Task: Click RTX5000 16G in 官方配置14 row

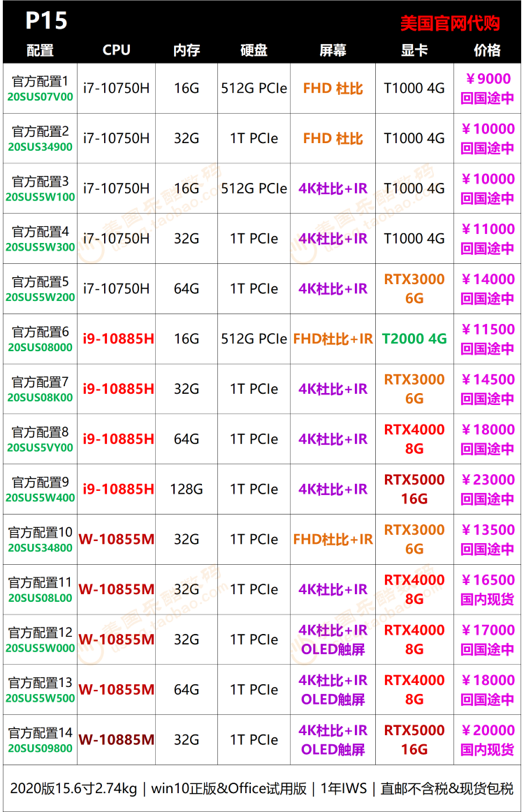Action: click(414, 740)
